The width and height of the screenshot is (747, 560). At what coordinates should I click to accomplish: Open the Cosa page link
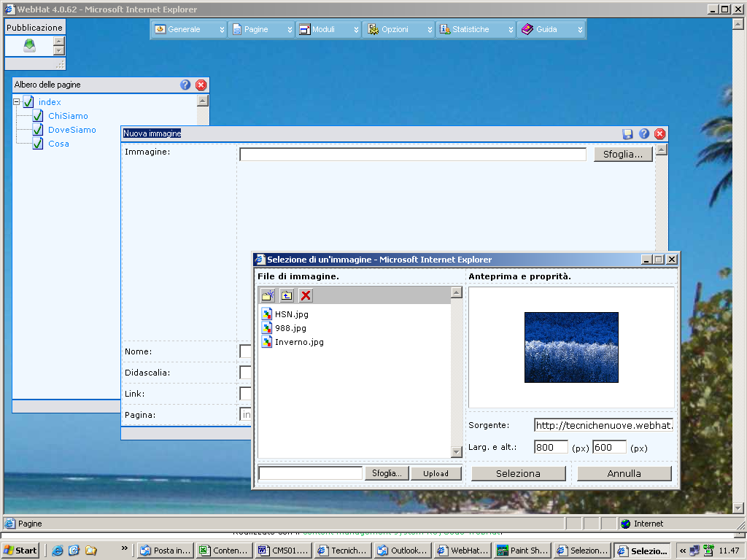(x=58, y=144)
